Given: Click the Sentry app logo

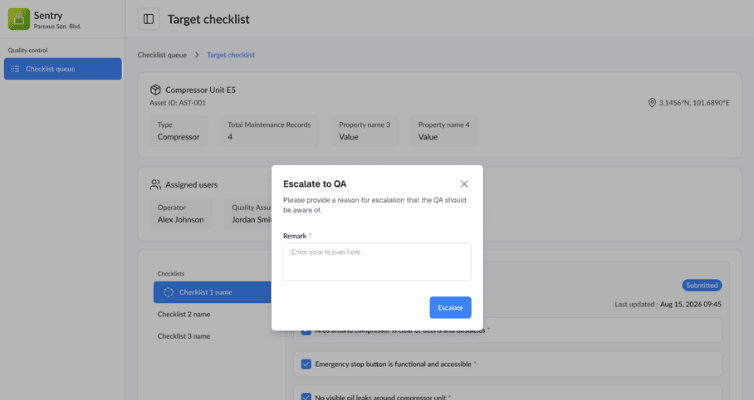Looking at the screenshot, I should 19,19.
